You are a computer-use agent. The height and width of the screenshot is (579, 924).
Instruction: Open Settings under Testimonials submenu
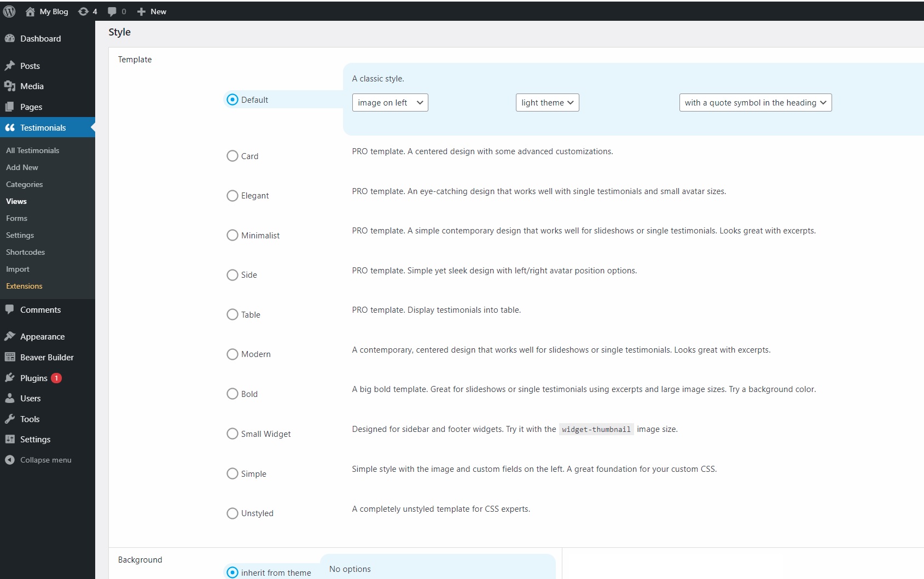point(20,235)
